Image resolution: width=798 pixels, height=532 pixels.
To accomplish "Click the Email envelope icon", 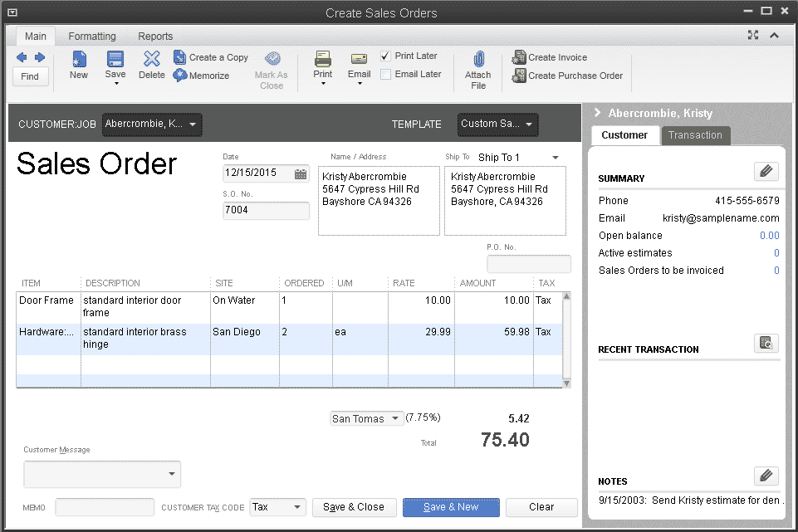I will [359, 59].
